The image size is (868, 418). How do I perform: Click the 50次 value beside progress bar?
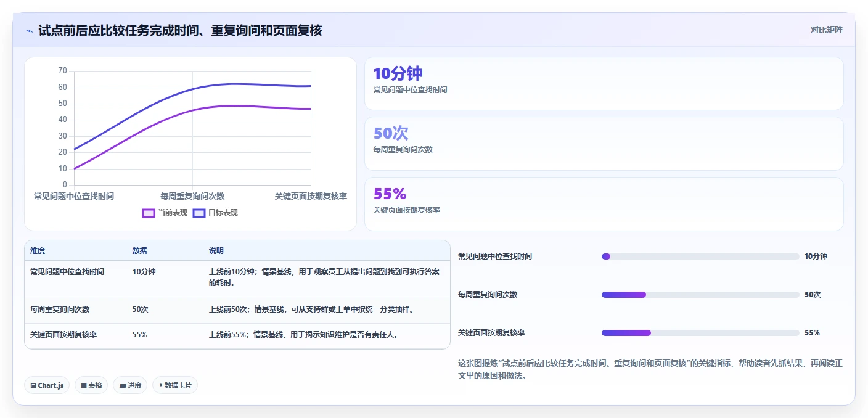tap(813, 295)
